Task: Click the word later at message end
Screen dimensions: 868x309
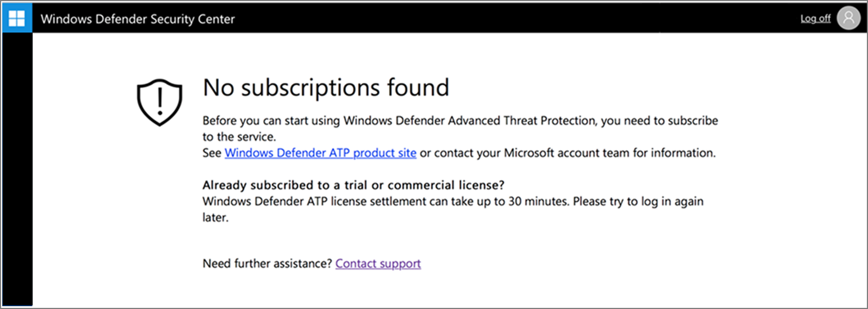Action: 215,217
